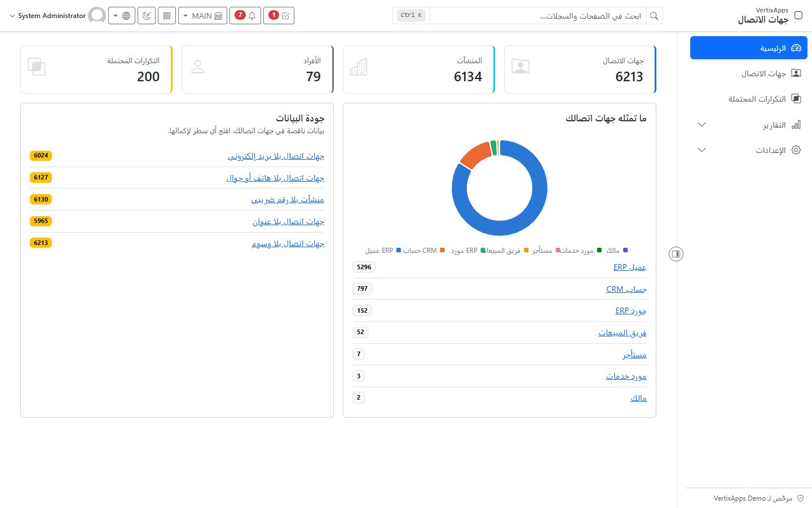The image size is (812, 508).
Task: Click the icon on the التكرارات المحتملة stat card
Action: (37, 67)
